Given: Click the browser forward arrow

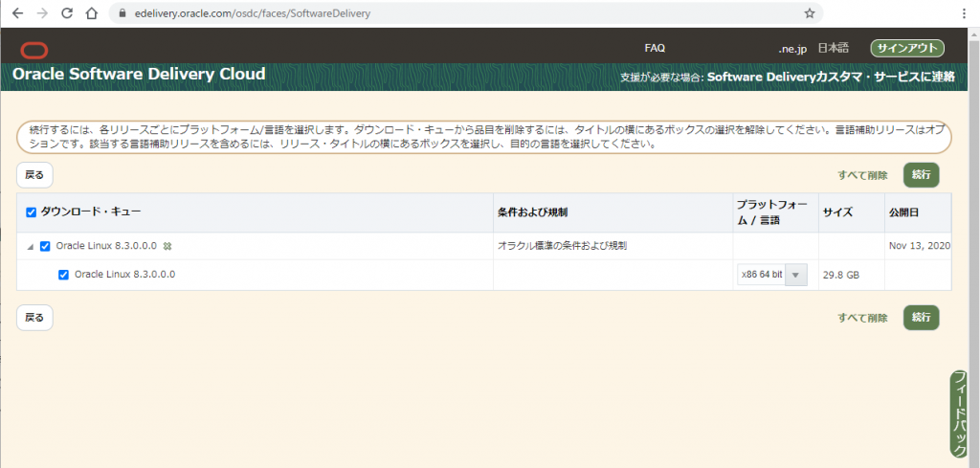Looking at the screenshot, I should (x=41, y=13).
